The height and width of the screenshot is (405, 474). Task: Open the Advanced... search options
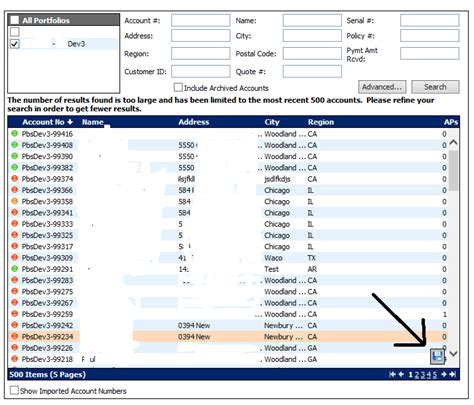382,87
